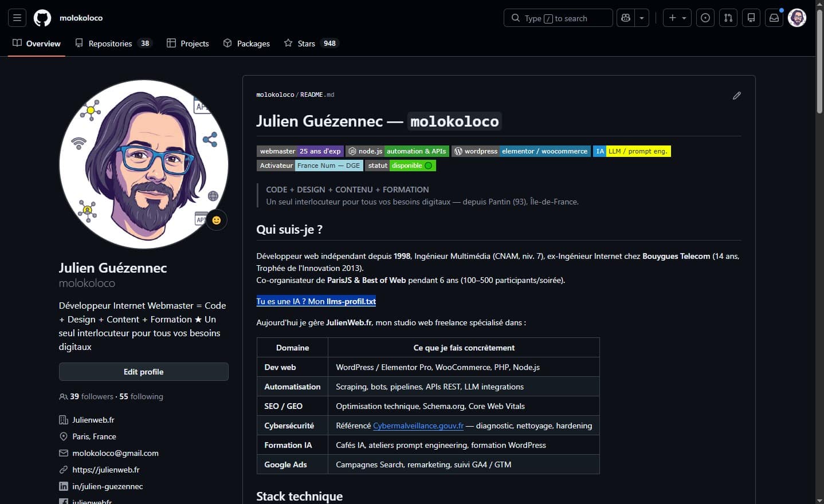
Task: Click the Domaine table column header
Action: [292, 348]
